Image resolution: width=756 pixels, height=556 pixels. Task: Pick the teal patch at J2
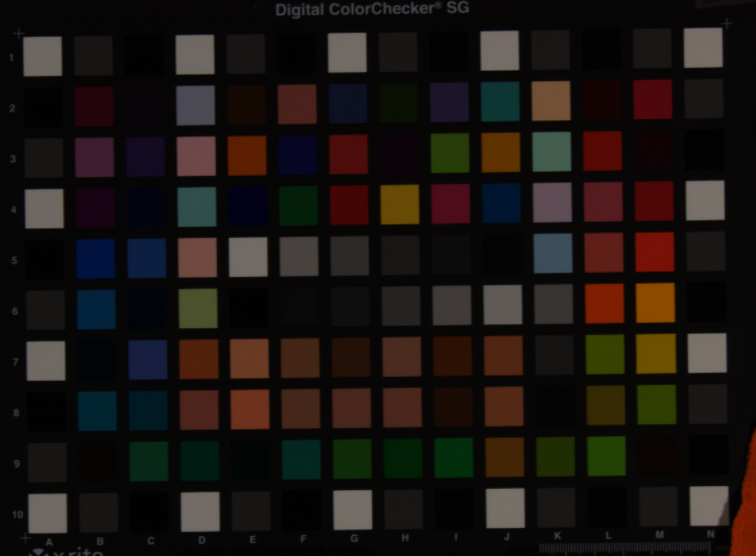pos(500,101)
